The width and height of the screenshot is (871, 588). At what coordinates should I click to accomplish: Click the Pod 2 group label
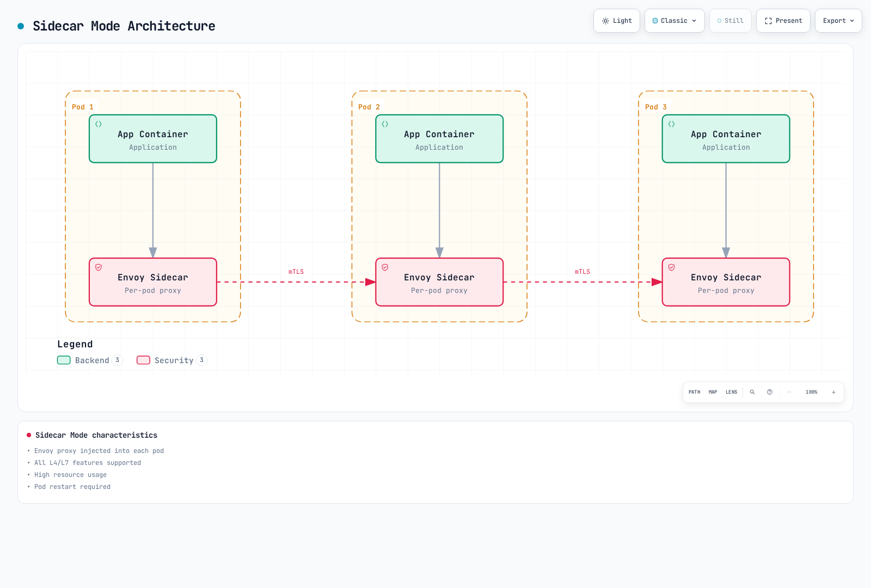point(369,107)
